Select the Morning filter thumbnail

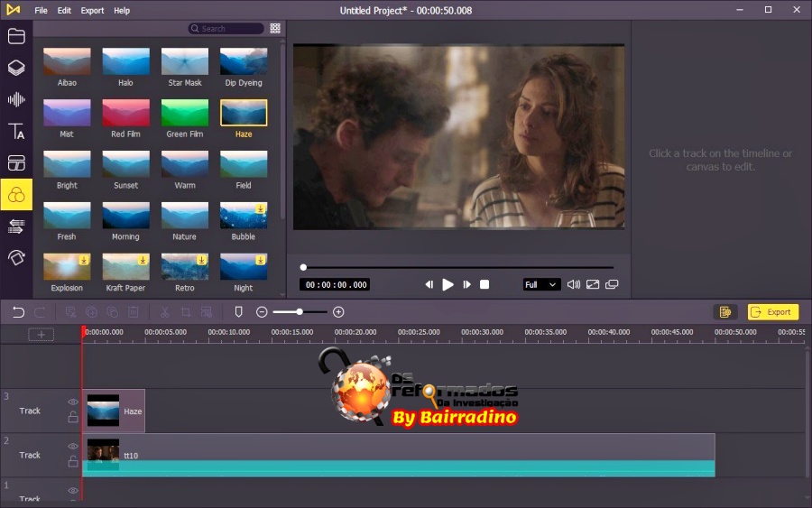coord(125,216)
